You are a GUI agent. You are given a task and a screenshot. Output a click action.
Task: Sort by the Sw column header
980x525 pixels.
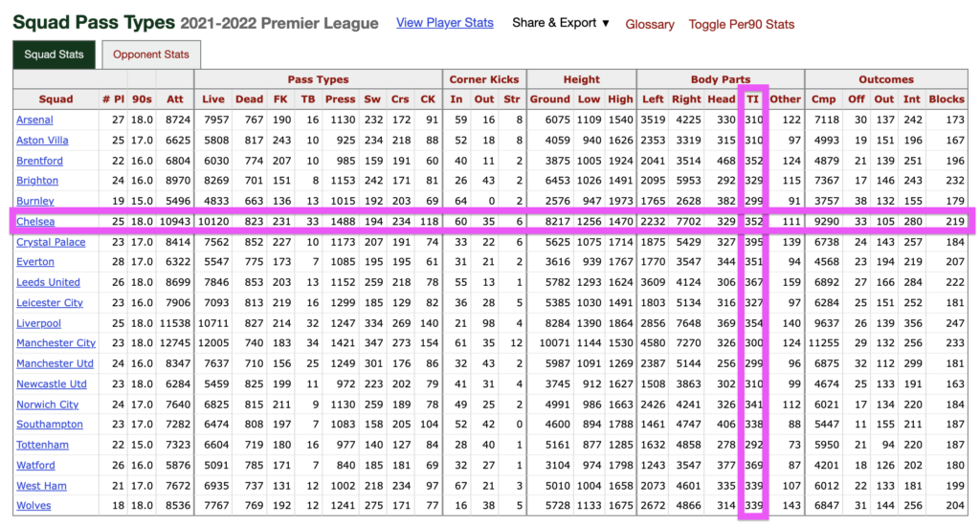[372, 99]
